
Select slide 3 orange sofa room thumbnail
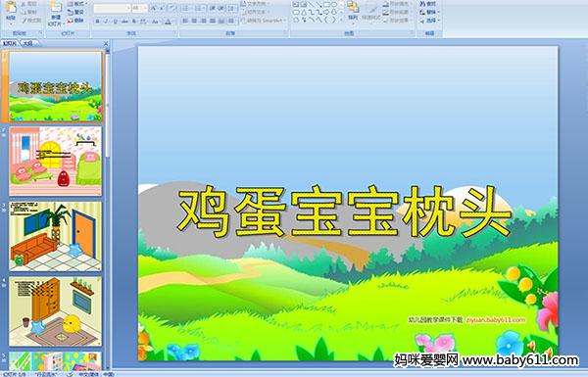(x=55, y=236)
